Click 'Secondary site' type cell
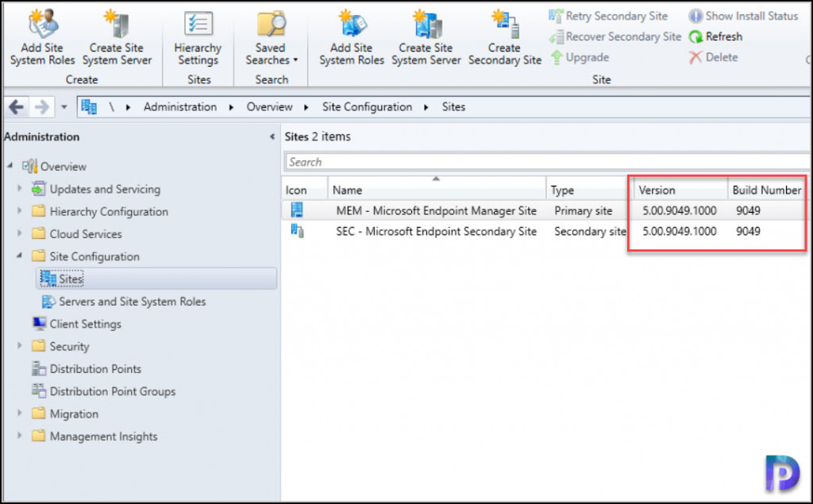813x504 pixels. 590,232
